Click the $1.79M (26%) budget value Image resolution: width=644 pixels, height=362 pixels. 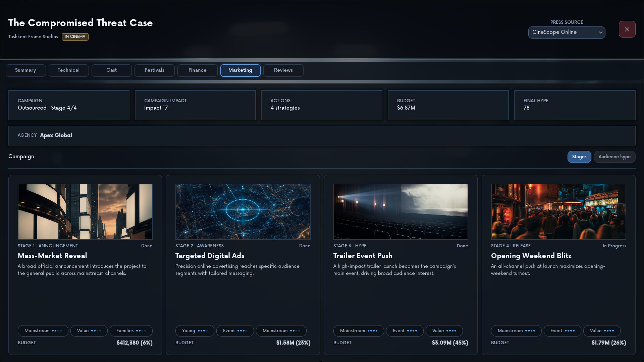point(609,343)
